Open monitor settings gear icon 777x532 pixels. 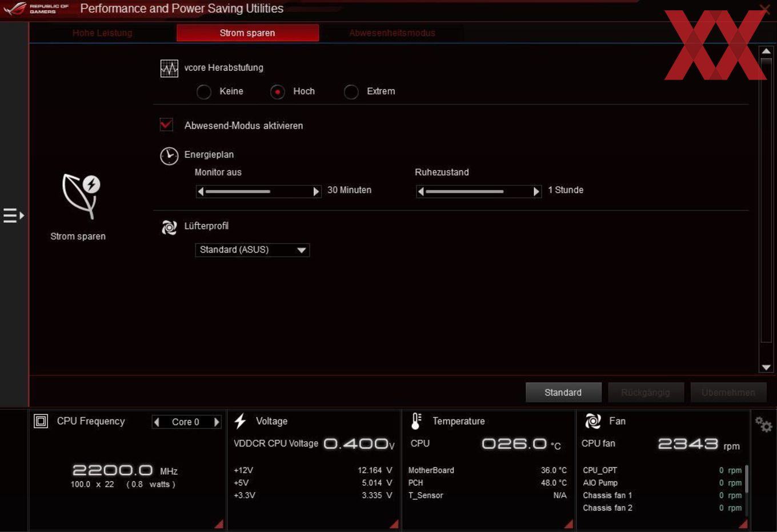(x=763, y=424)
